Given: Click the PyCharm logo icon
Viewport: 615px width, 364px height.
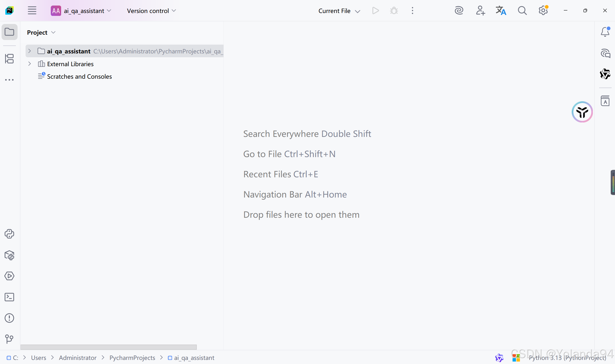Looking at the screenshot, I should (10, 11).
